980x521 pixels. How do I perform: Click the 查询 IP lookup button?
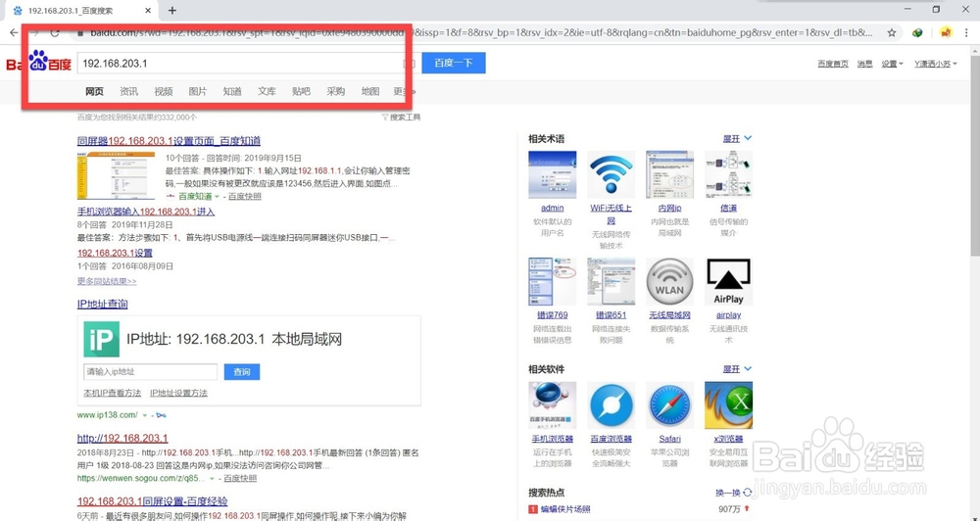242,372
